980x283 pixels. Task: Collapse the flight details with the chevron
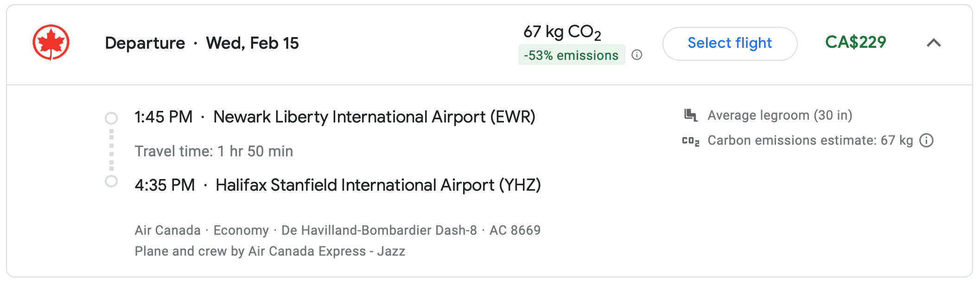(934, 43)
